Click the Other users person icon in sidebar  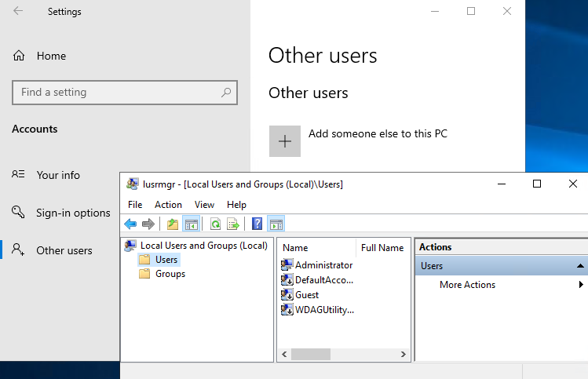18,250
